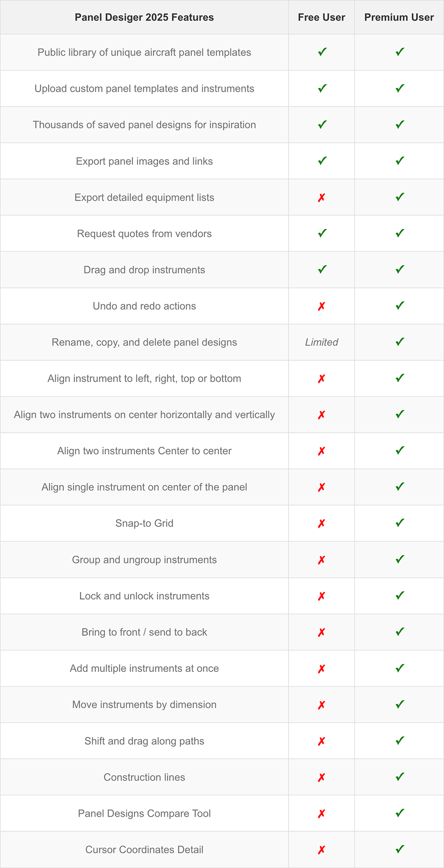This screenshot has height=868, width=444.
Task: Click the Premium checkmark for Group and ungroup instruments
Action: tap(400, 560)
